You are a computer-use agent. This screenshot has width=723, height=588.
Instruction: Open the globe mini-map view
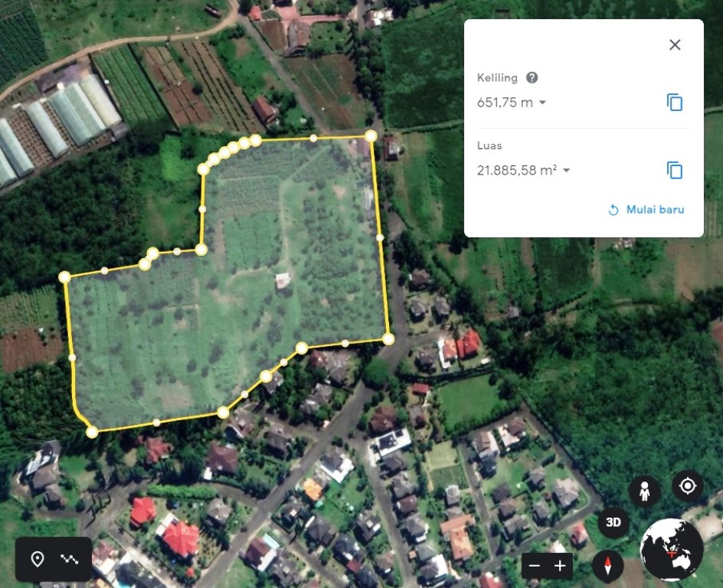[672, 549]
